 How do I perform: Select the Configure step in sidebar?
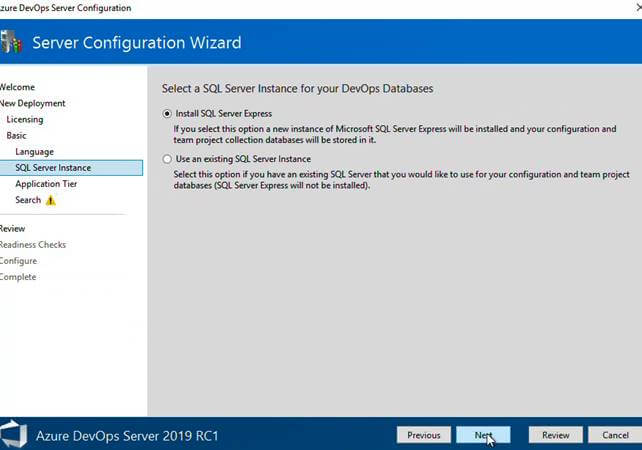(18, 261)
